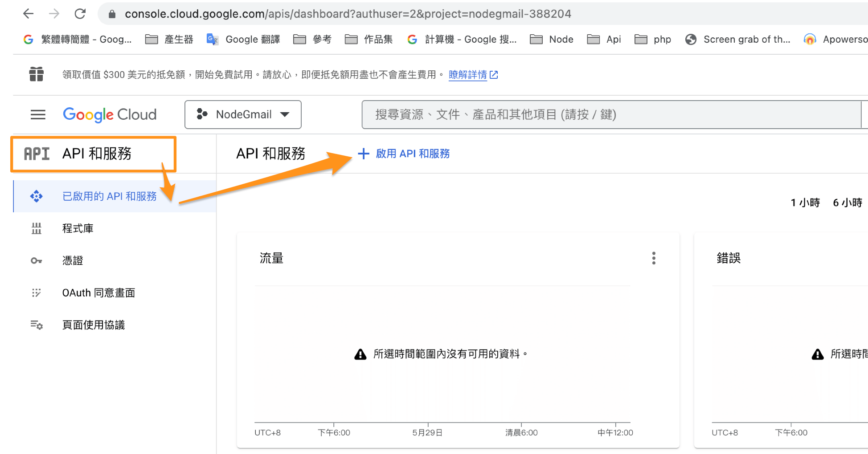This screenshot has height=454, width=868.
Task: Open the hamburger navigation menu
Action: pyautogui.click(x=38, y=115)
